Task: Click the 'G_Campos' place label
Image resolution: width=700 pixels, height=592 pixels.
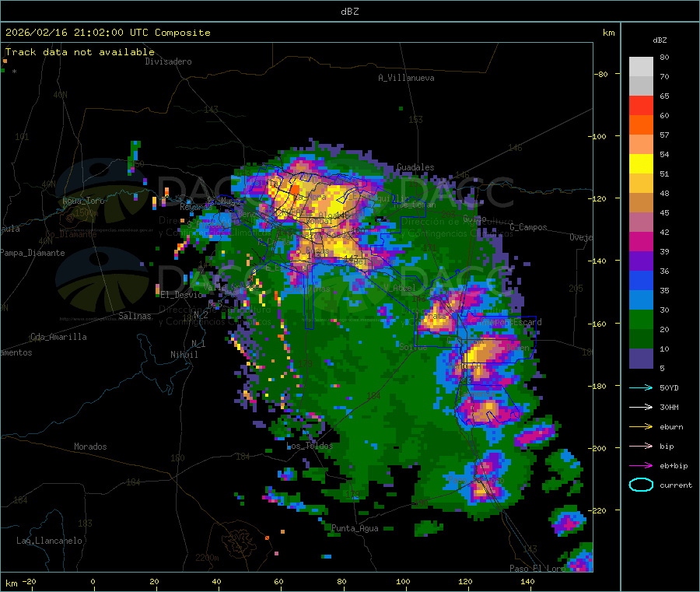Action: click(528, 227)
